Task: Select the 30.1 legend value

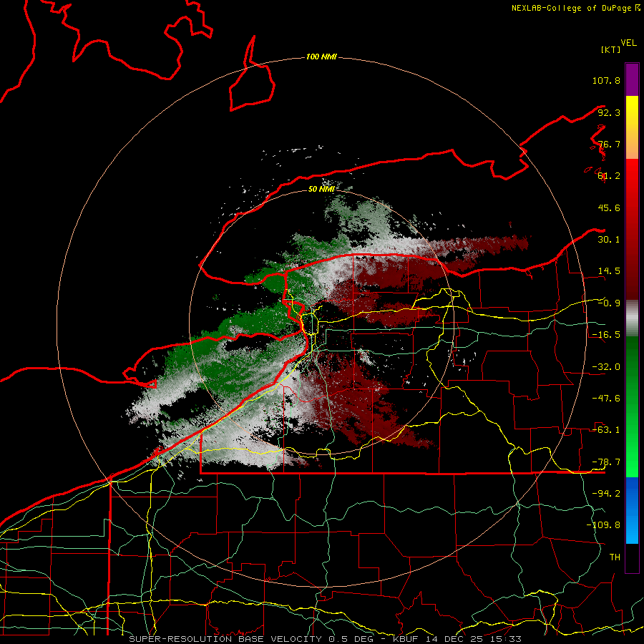Action: pyautogui.click(x=609, y=240)
